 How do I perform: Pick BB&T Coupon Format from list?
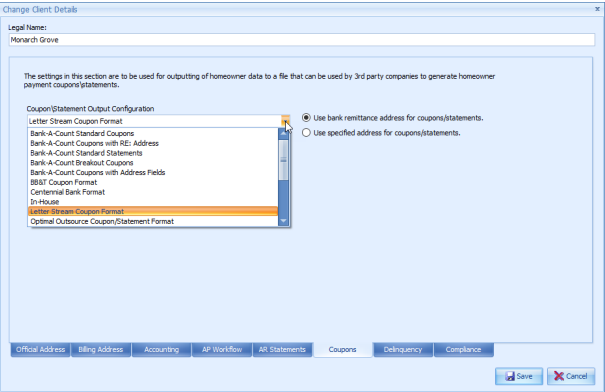[x=153, y=182]
